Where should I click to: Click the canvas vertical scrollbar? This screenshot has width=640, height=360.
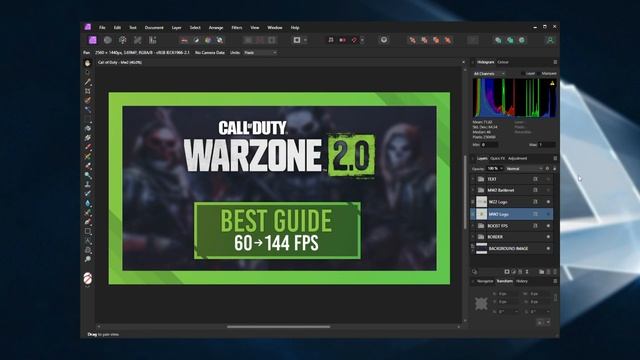click(465, 192)
